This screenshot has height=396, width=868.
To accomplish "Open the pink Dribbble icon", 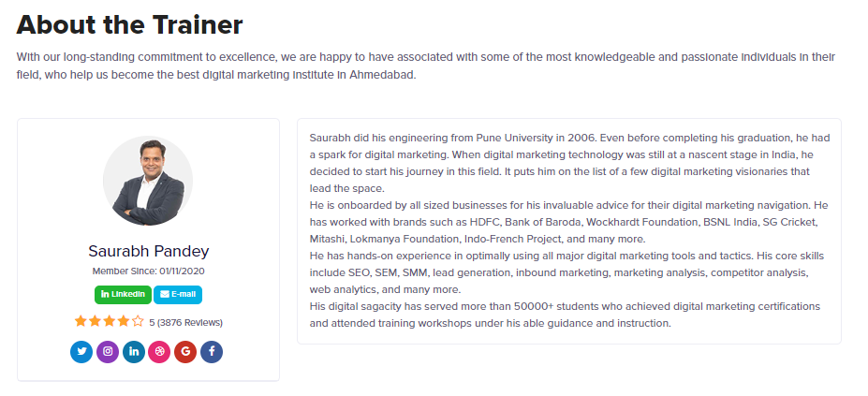I will (159, 352).
